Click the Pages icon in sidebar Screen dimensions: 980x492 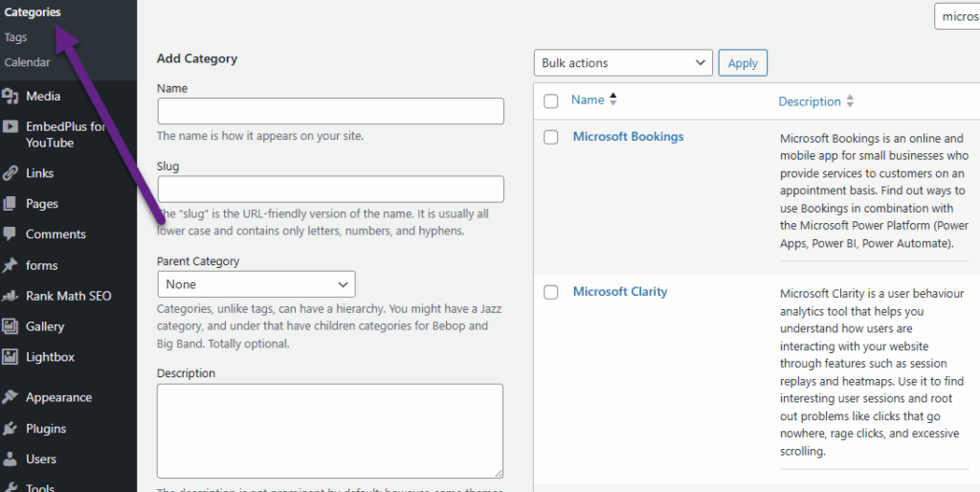(11, 204)
